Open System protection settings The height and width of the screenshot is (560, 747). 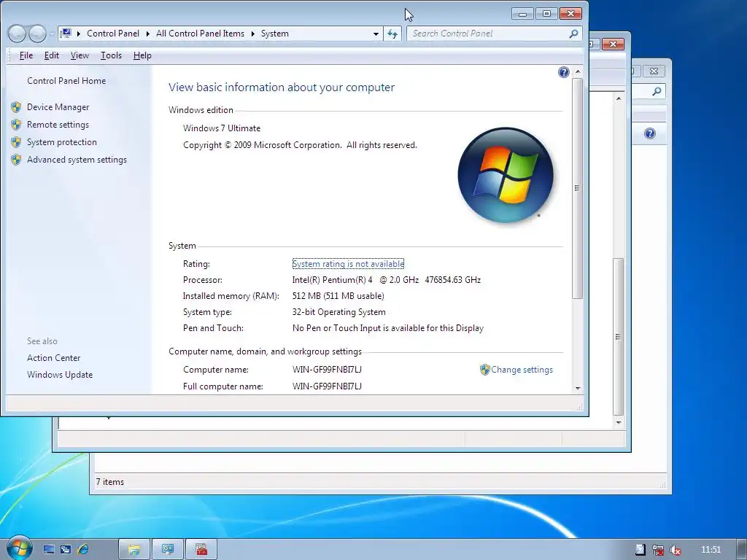61,142
